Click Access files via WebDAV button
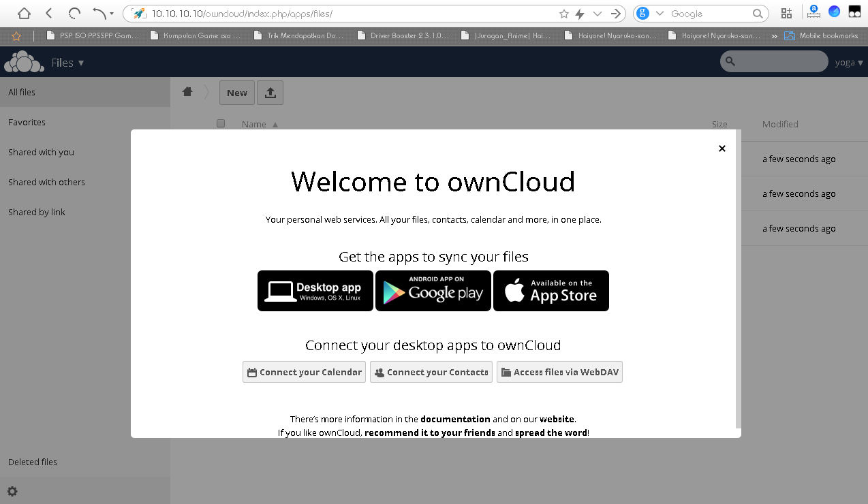Image resolution: width=868 pixels, height=504 pixels. [x=559, y=372]
